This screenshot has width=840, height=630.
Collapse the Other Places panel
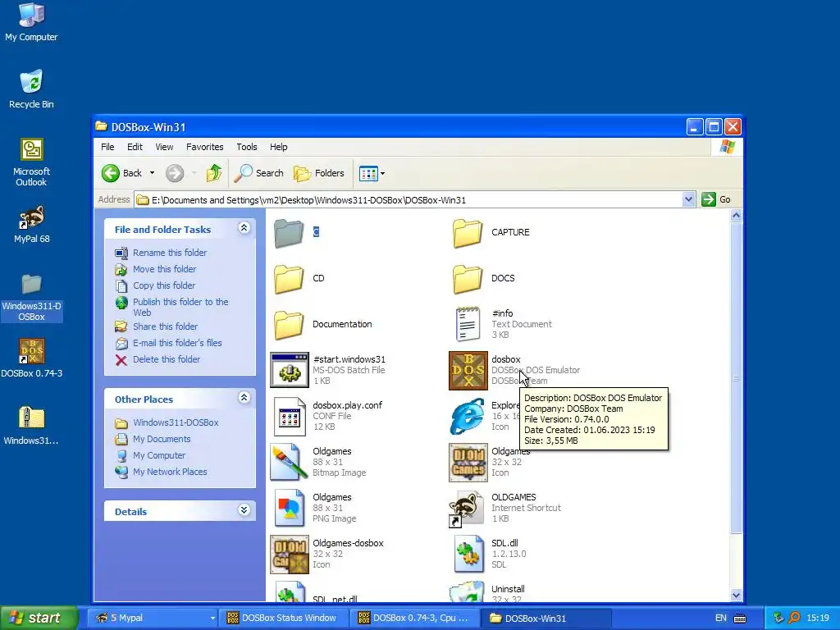coord(244,398)
